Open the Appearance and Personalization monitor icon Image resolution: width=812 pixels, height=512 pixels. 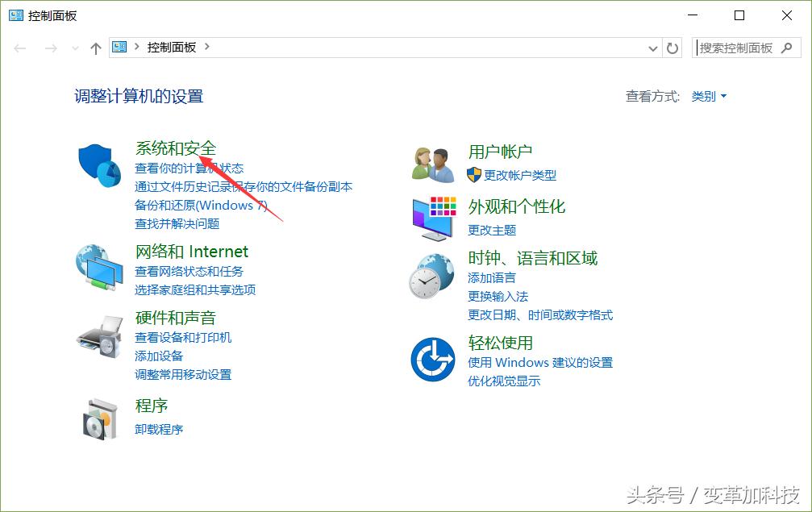(434, 219)
